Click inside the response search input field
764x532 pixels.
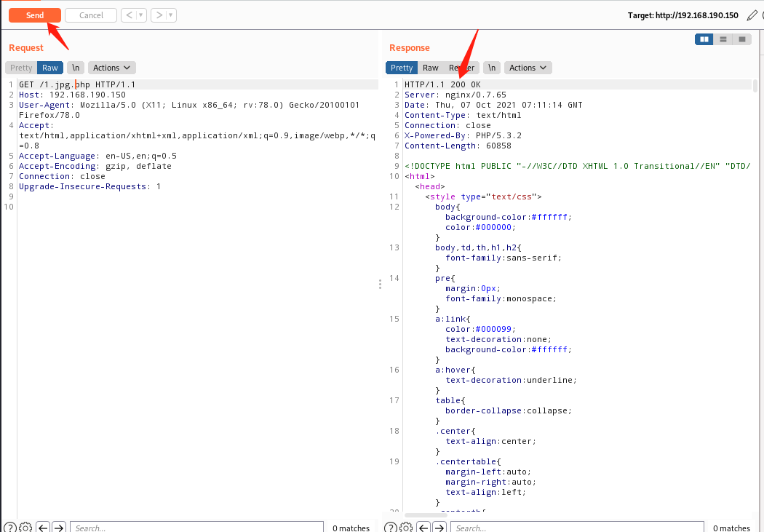point(575,527)
